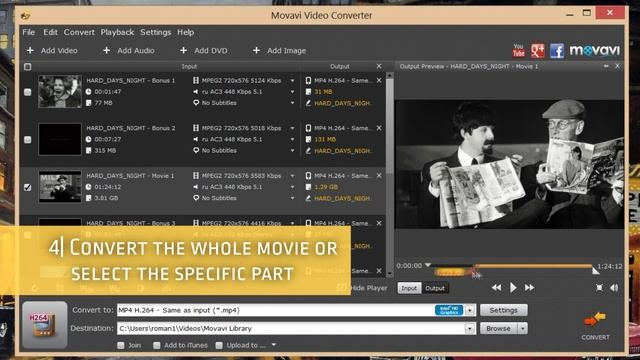
Task: Open the Convert menu
Action: (79, 32)
